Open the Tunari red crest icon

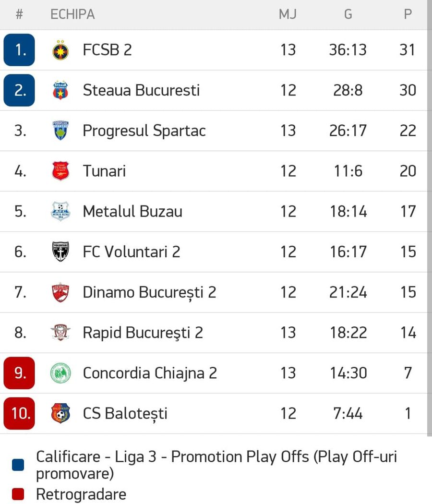(60, 171)
